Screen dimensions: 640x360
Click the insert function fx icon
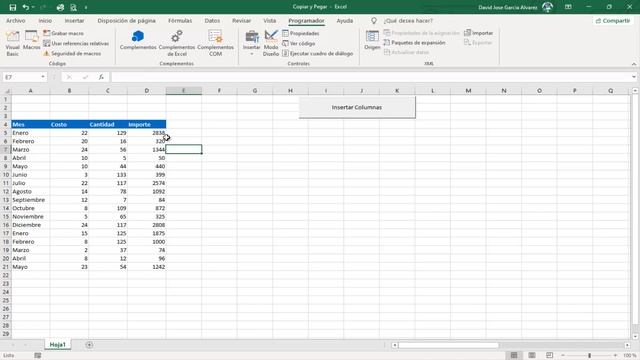pos(101,77)
